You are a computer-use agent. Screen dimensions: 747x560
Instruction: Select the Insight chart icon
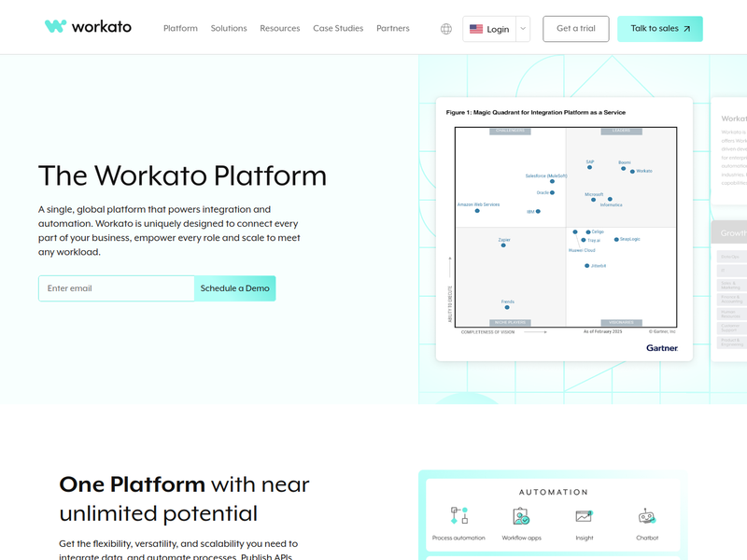tap(585, 516)
